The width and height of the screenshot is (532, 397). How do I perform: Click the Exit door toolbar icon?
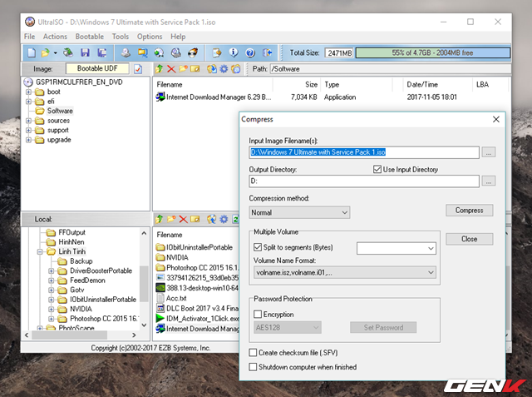click(x=268, y=52)
